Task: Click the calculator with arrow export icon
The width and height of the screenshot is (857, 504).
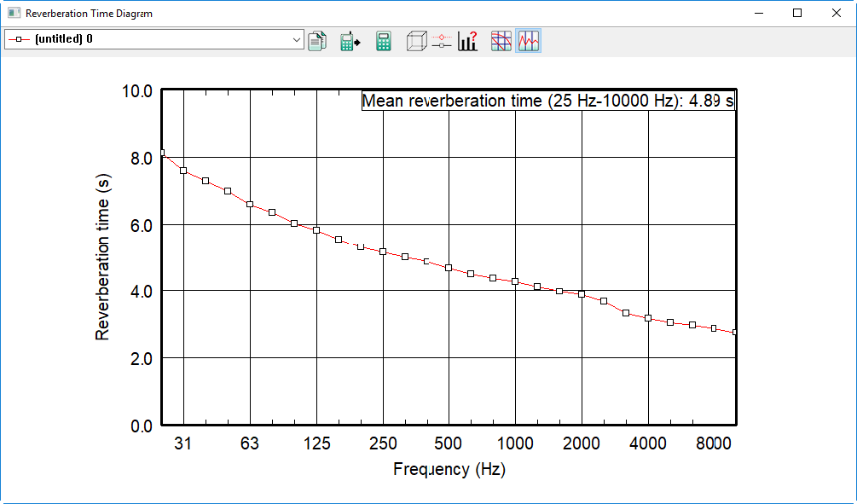Action: click(x=350, y=41)
